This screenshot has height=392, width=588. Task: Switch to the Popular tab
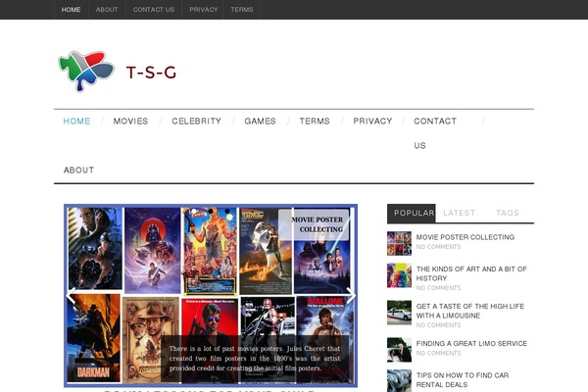[412, 213]
